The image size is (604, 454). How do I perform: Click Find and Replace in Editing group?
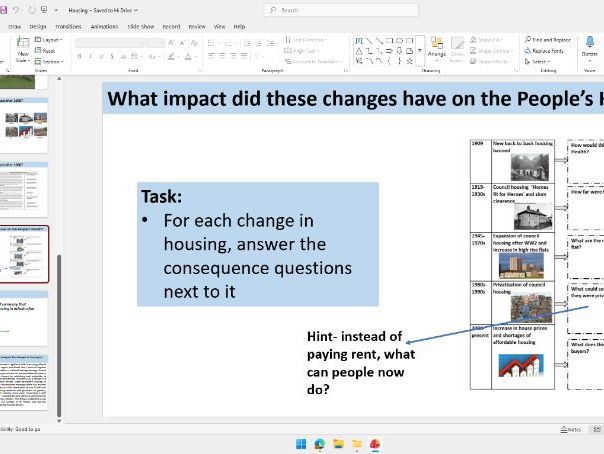pyautogui.click(x=545, y=40)
